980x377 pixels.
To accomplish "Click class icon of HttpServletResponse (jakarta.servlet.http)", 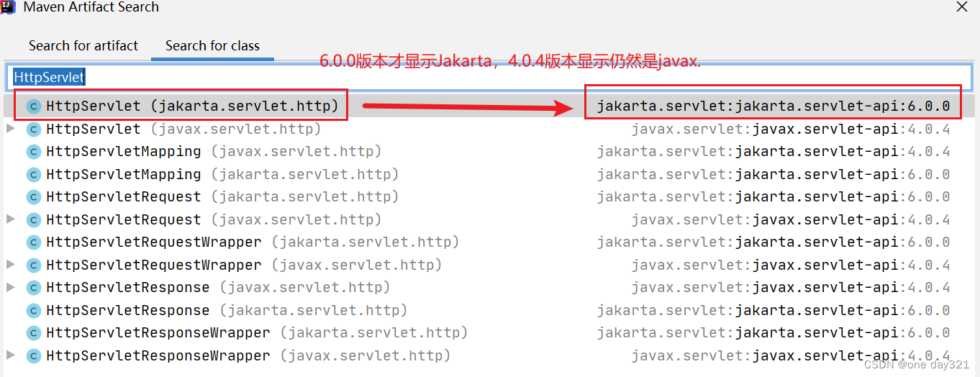I will click(x=33, y=311).
